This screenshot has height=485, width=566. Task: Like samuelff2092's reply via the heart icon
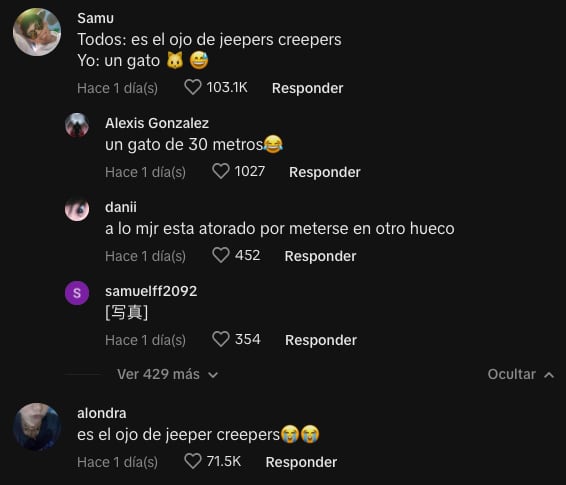click(221, 339)
